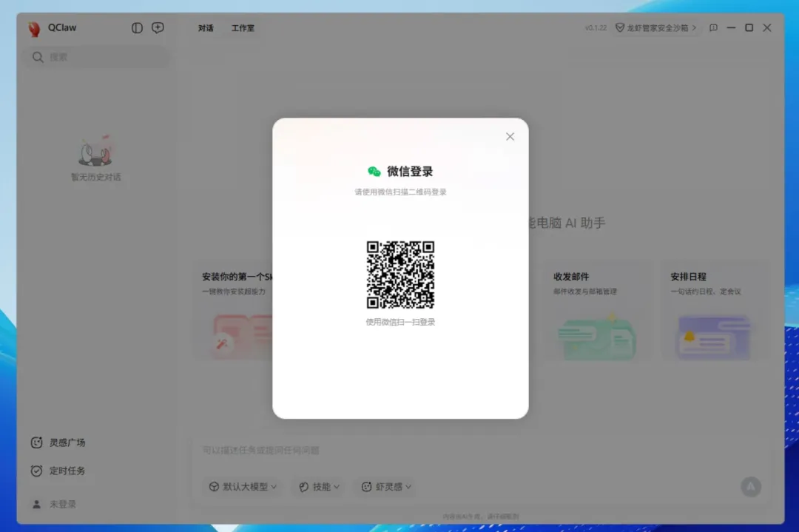
Task: Click the 灵感广场 smiley icon
Action: click(x=37, y=442)
